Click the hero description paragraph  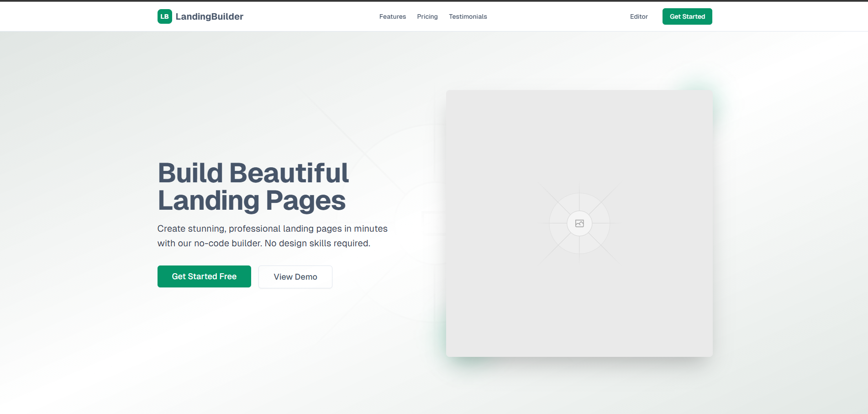click(272, 235)
